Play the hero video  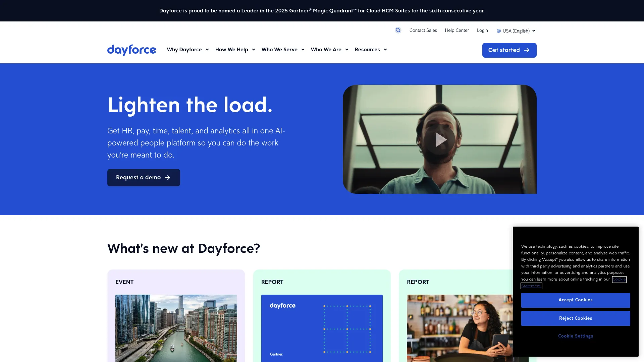440,139
